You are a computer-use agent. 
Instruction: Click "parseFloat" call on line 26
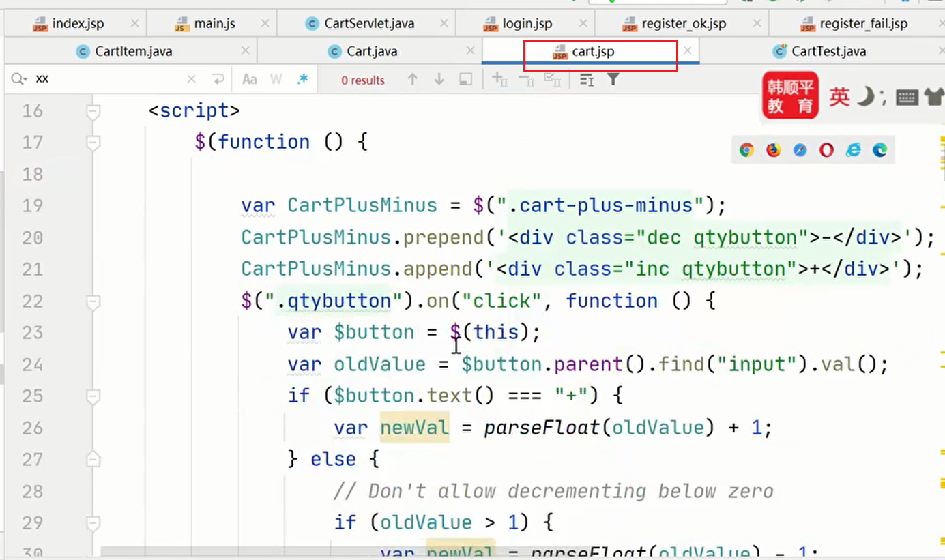click(x=542, y=427)
